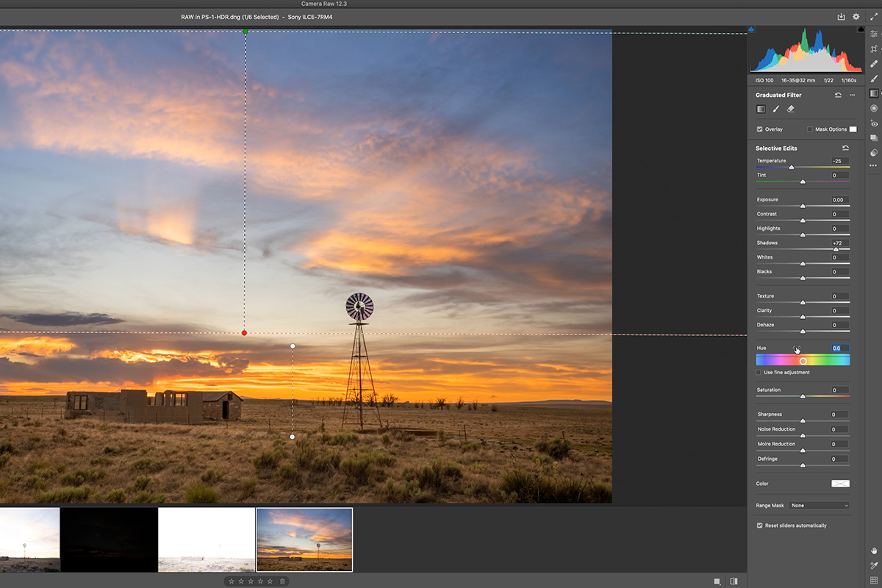The height and width of the screenshot is (588, 882).
Task: Disable Reset sliders automatically
Action: click(760, 525)
